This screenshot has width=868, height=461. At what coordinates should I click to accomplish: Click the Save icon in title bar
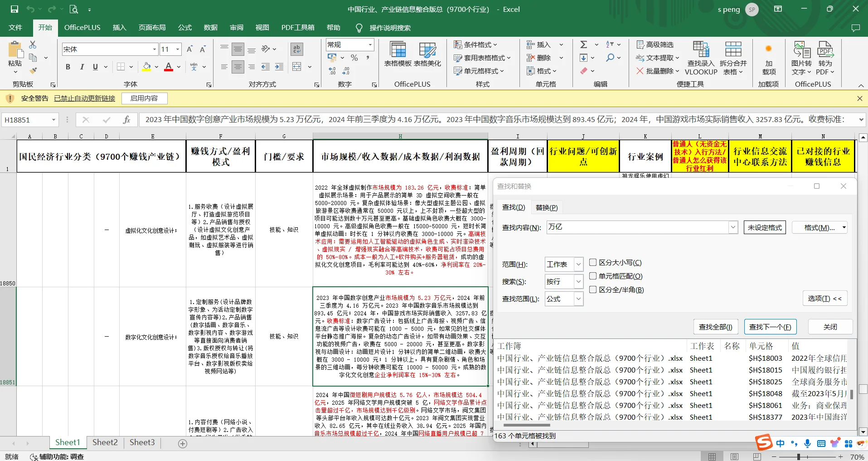point(14,9)
